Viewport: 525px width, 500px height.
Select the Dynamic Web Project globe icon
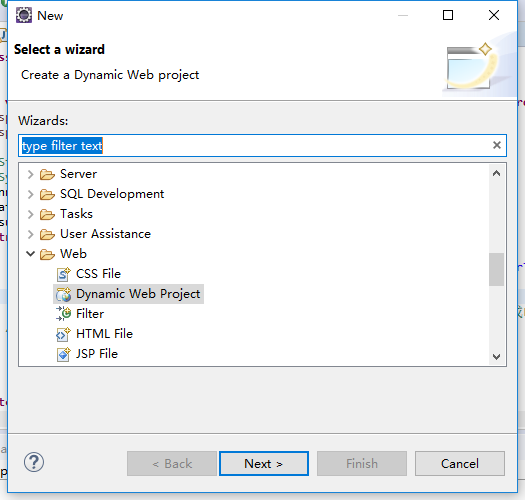[x=63, y=294]
